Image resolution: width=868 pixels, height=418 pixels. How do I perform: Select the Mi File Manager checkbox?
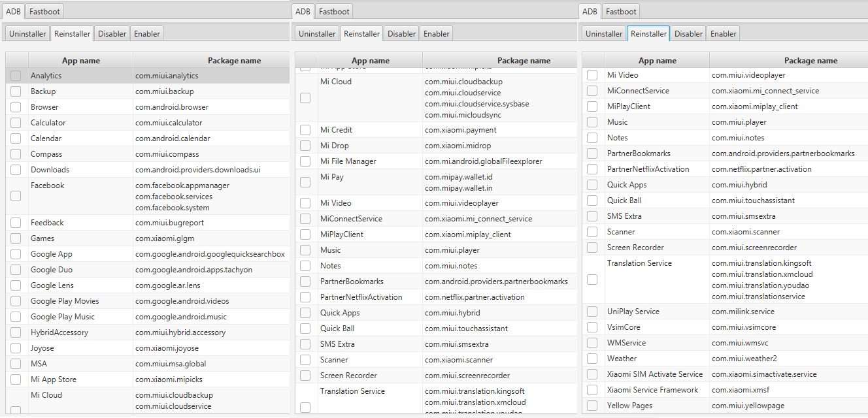point(305,161)
